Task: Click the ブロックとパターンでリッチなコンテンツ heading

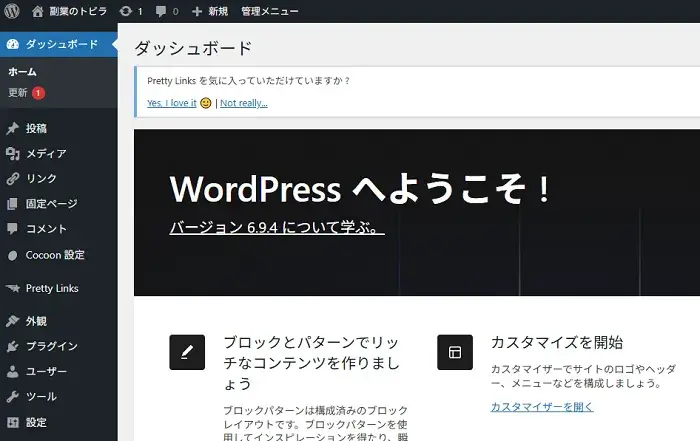Action: tap(311, 363)
